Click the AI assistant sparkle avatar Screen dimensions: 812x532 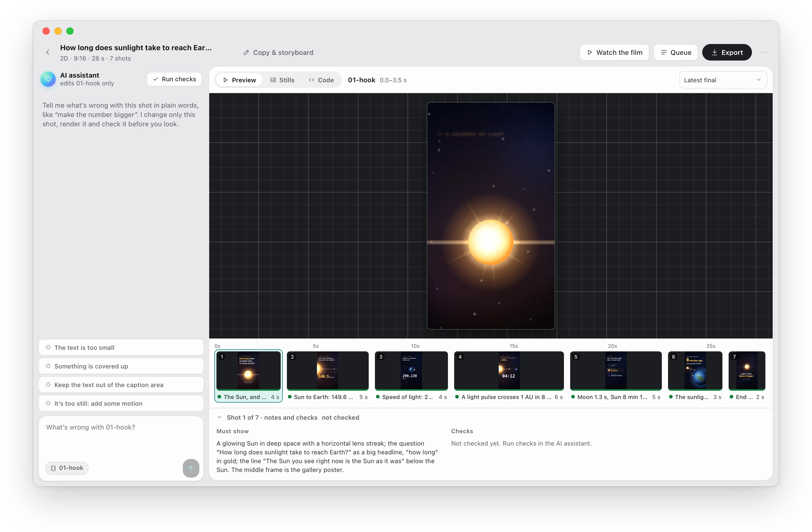48,79
